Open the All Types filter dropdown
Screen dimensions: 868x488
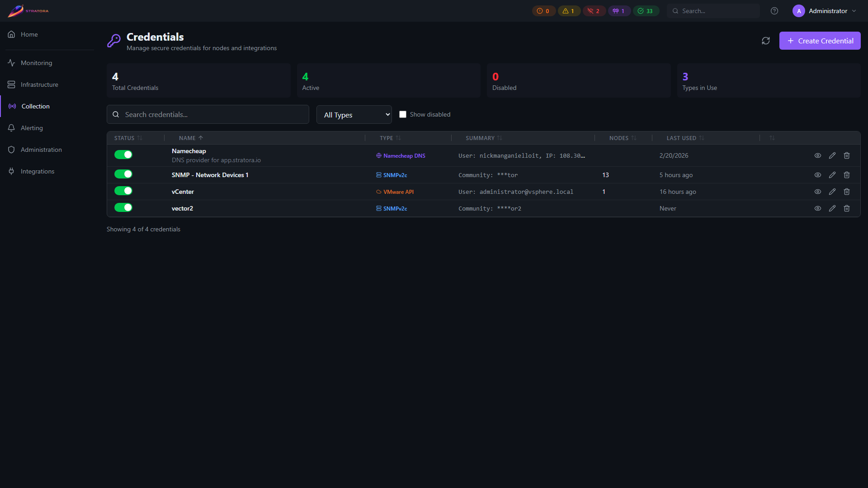[354, 115]
